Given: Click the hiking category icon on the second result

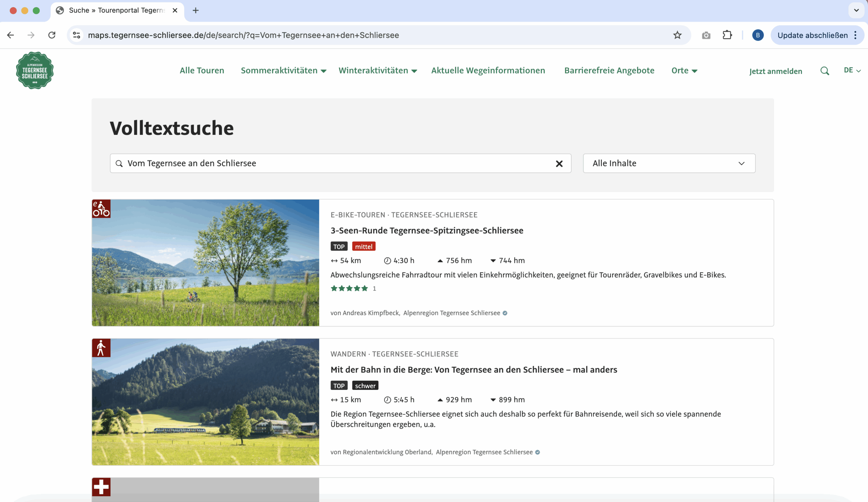Looking at the screenshot, I should point(101,348).
